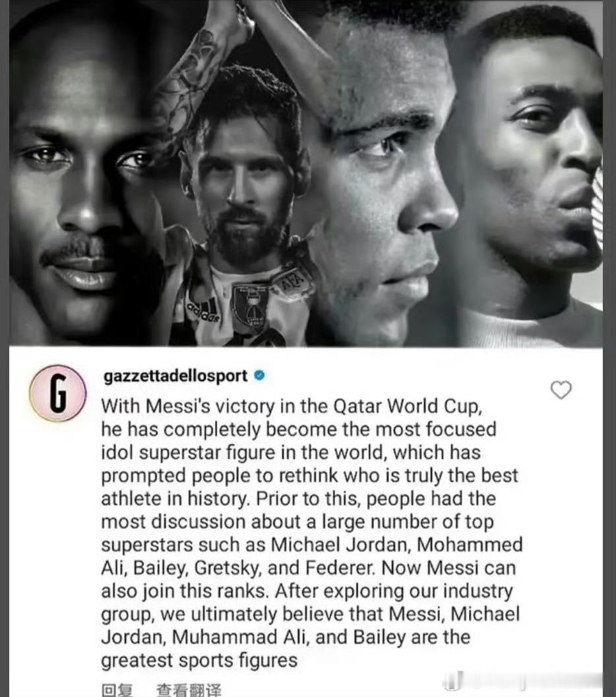Open the G profile avatar
616x697 pixels.
coord(58,394)
